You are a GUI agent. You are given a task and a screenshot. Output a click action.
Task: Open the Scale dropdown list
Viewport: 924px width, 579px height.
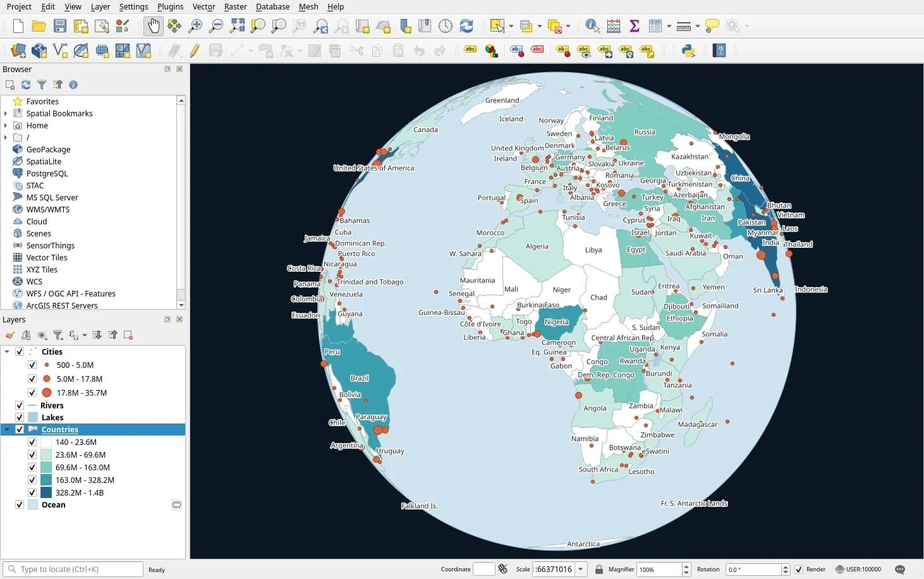tap(581, 570)
